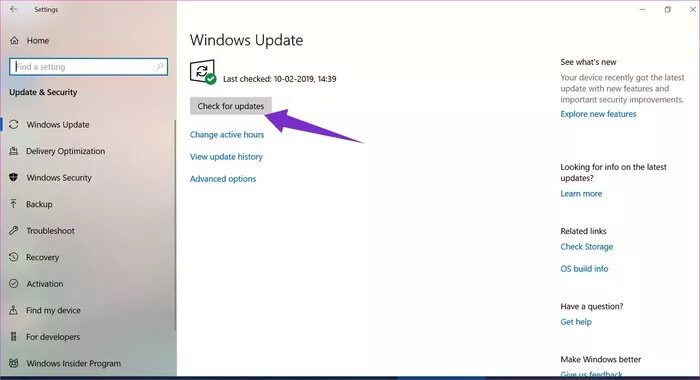Open the Check Storage link
700x380 pixels.
pyautogui.click(x=587, y=246)
